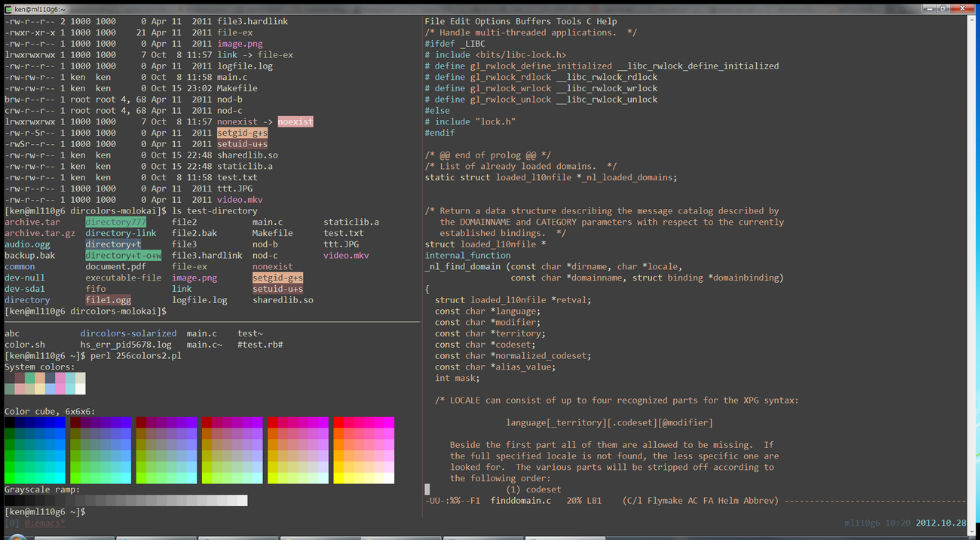Open the Emacs File menu
The height and width of the screenshot is (540, 980).
tap(434, 22)
